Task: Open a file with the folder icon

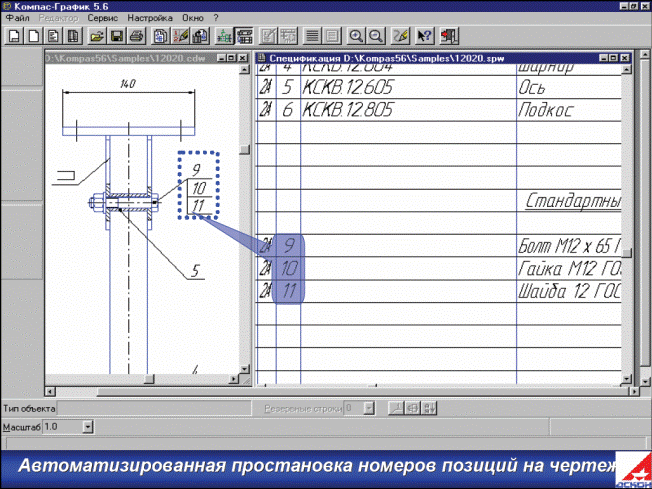Action: coord(97,36)
